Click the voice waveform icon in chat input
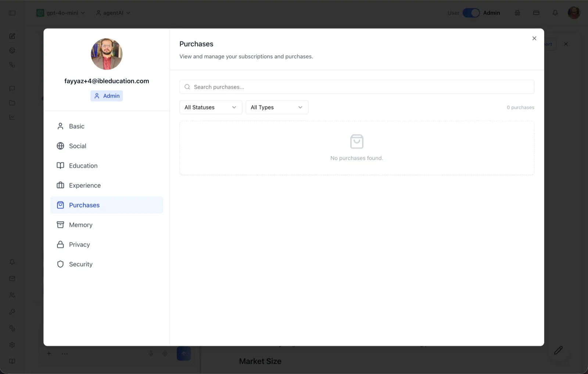 pyautogui.click(x=165, y=353)
